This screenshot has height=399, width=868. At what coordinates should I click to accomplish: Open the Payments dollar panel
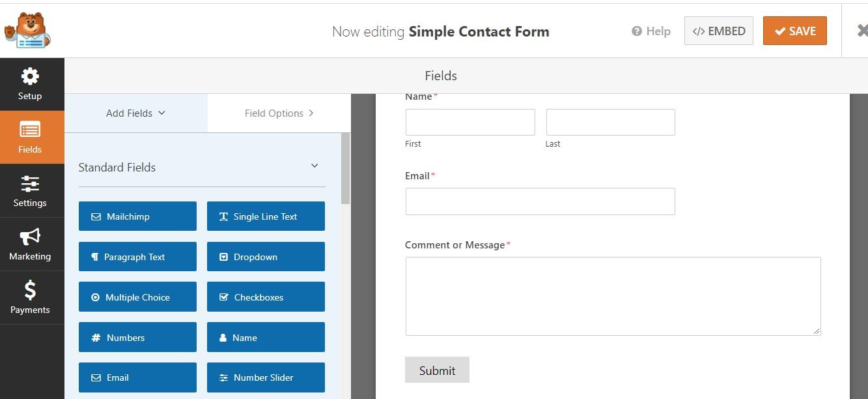click(30, 298)
